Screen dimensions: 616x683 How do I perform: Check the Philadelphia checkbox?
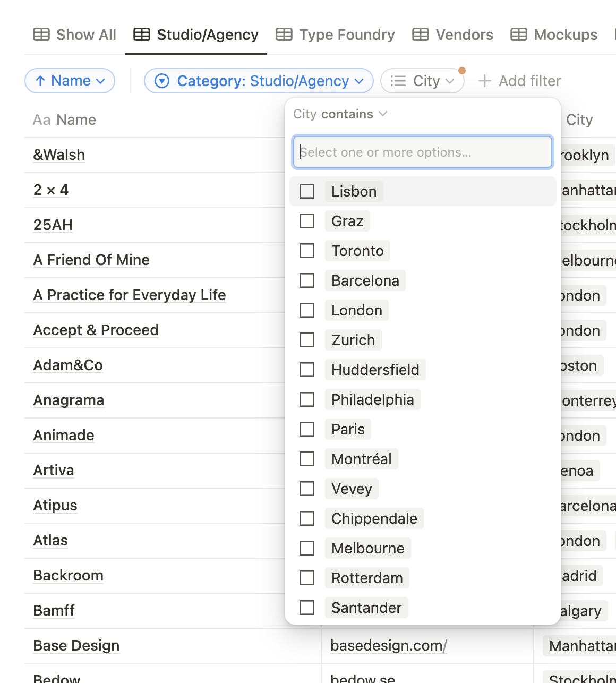[x=307, y=399]
